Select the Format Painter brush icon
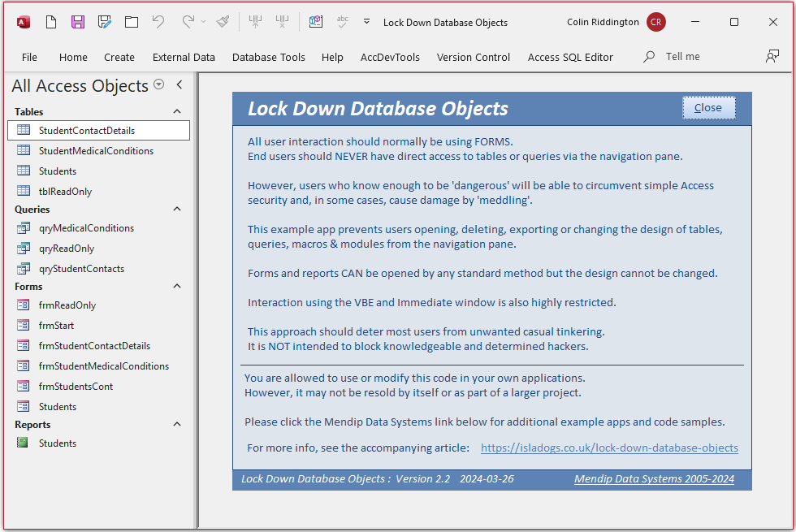This screenshot has width=796, height=532. [x=223, y=22]
